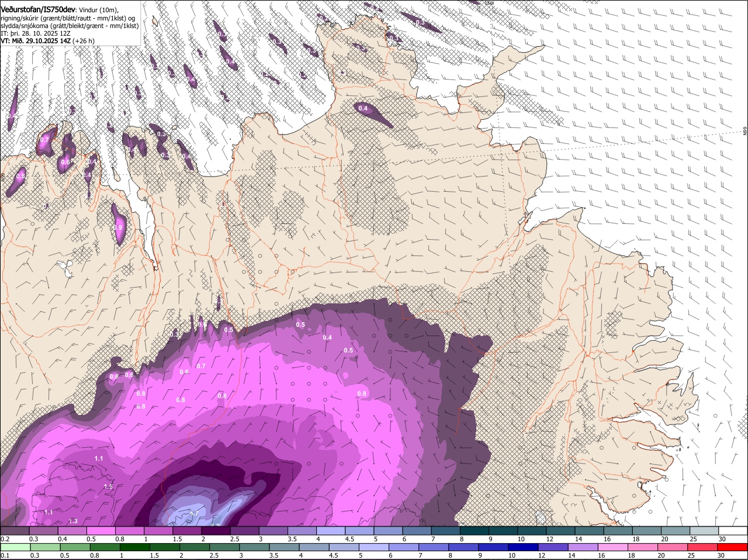Click bright magenta snow swatch between 0.5 and 0.8
The height and width of the screenshot is (560, 748).
[101, 530]
